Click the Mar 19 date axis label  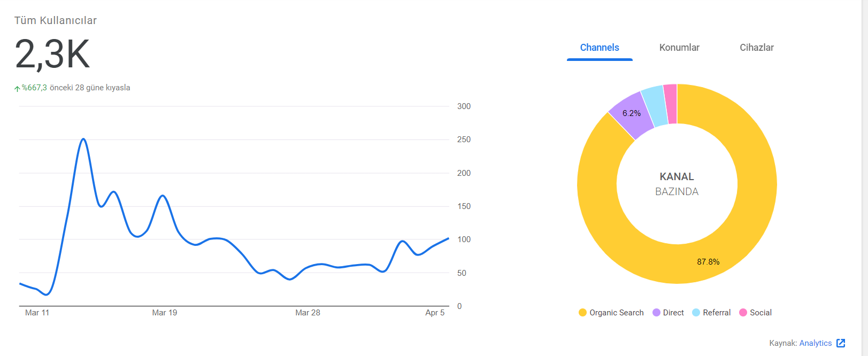click(165, 313)
